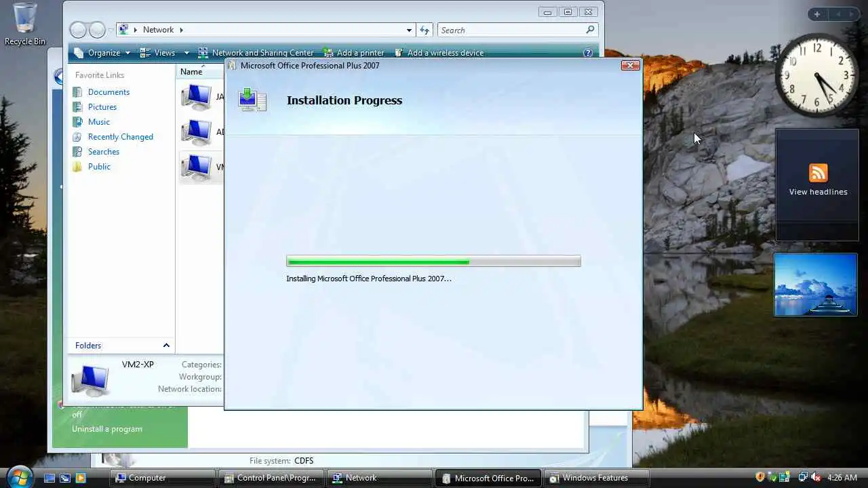Open Pictures in Favorite Links
Image resolution: width=868 pixels, height=488 pixels.
102,107
